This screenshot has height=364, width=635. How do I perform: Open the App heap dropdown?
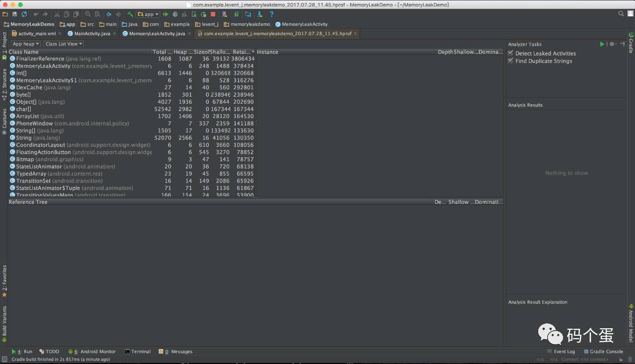pyautogui.click(x=26, y=44)
